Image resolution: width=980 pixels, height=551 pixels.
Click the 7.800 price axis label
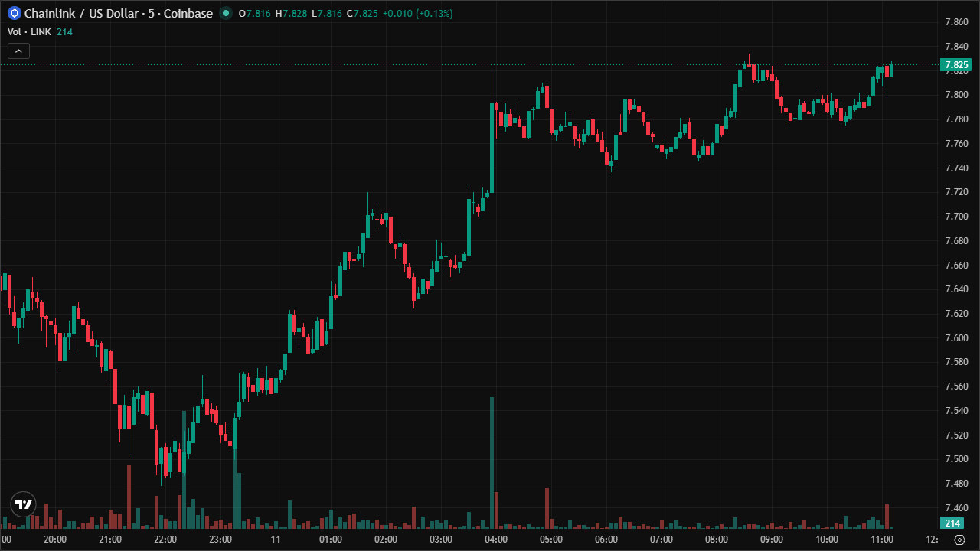pyautogui.click(x=956, y=95)
